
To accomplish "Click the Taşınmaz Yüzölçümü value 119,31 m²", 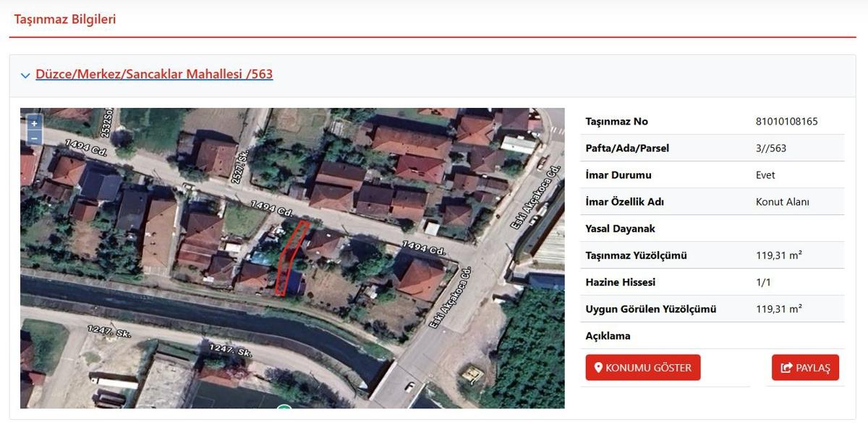I will coord(778,256).
